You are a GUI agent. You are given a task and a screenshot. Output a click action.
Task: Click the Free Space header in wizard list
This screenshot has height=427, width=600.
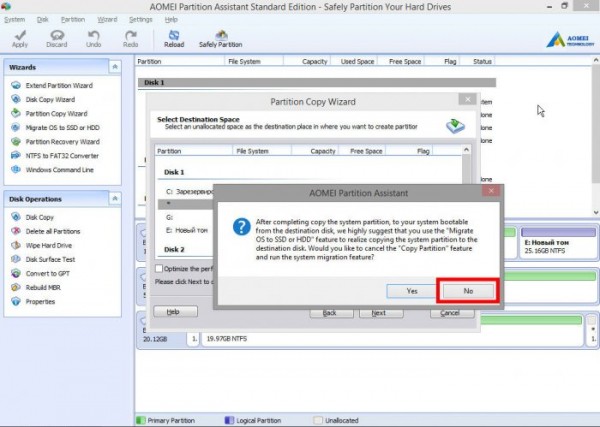point(362,151)
